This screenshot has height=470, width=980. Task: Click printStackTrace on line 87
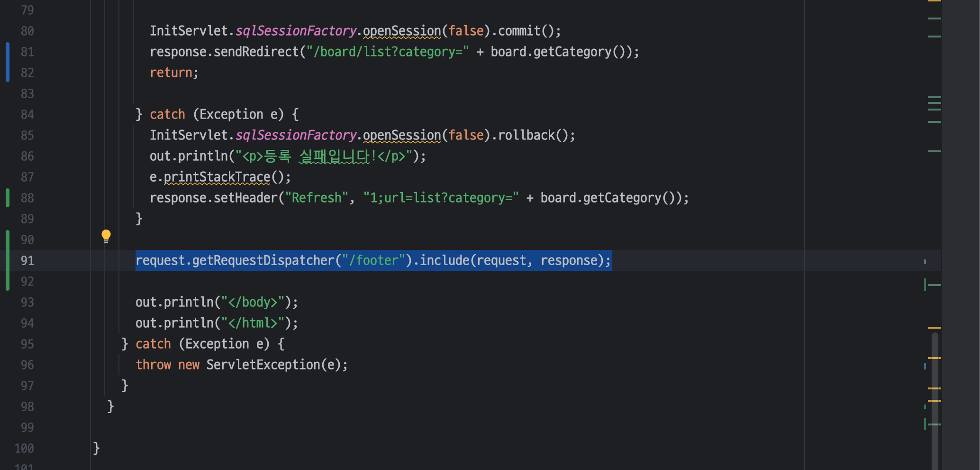pyautogui.click(x=217, y=177)
